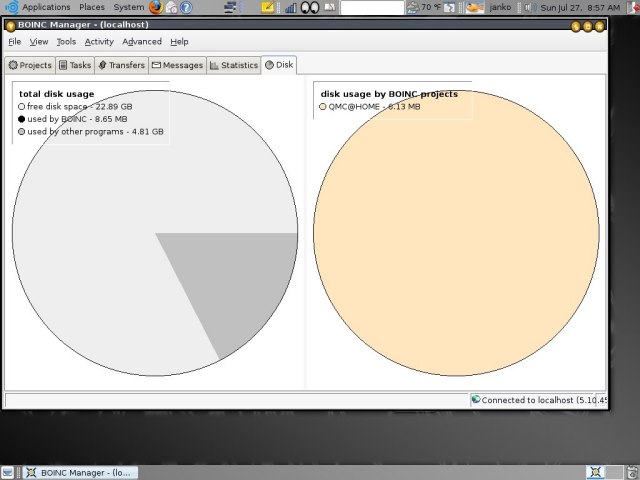Open the Tools menu

[x=66, y=42]
